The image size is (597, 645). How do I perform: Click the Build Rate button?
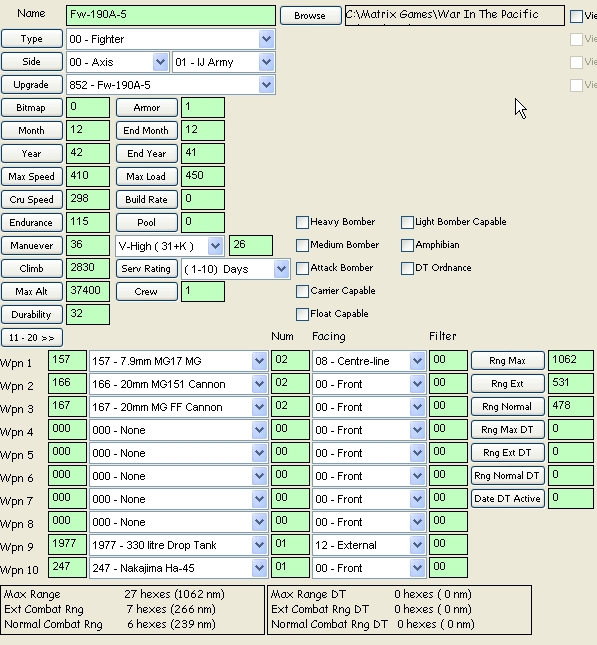tap(147, 200)
